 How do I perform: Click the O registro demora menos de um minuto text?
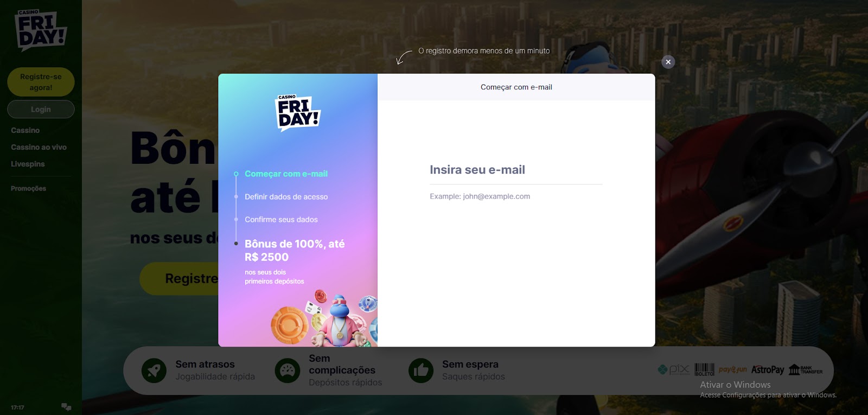[x=484, y=51]
